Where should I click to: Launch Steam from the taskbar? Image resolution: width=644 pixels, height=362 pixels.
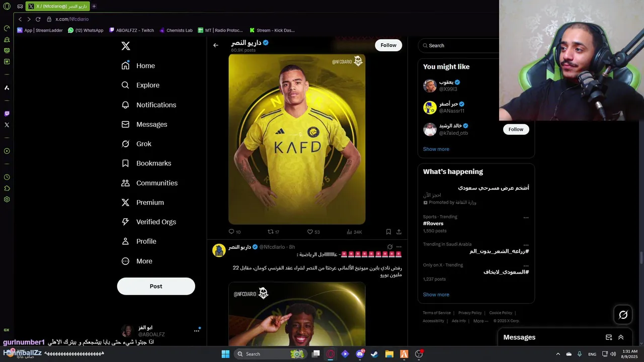[x=374, y=354]
